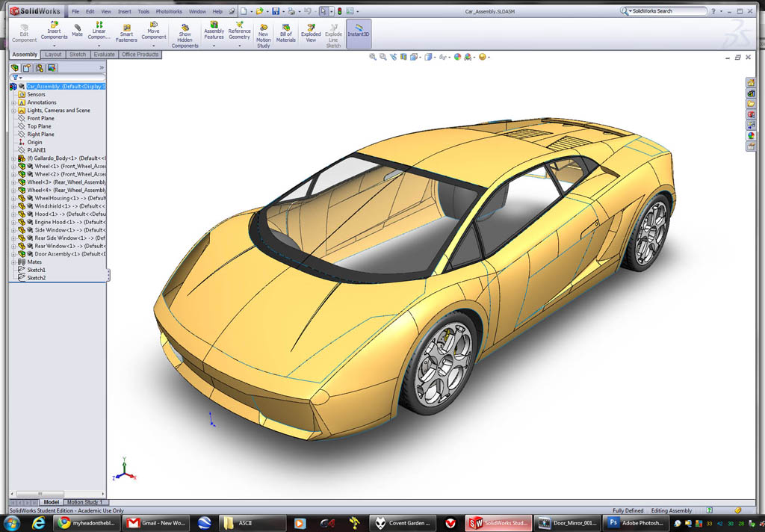This screenshot has height=532, width=765.
Task: Click the Exploded View tool
Action: pos(311,33)
